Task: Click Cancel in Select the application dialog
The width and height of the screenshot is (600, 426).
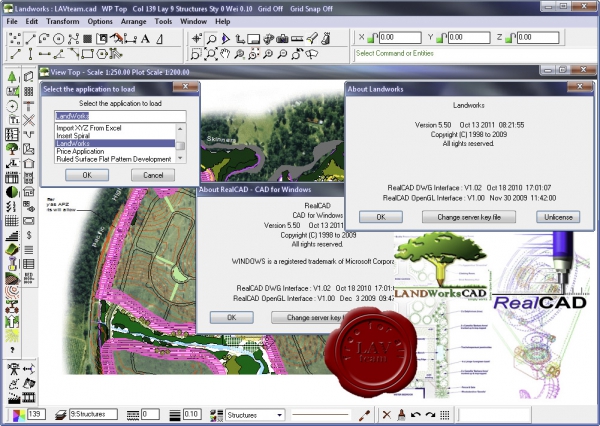Action: click(x=153, y=175)
